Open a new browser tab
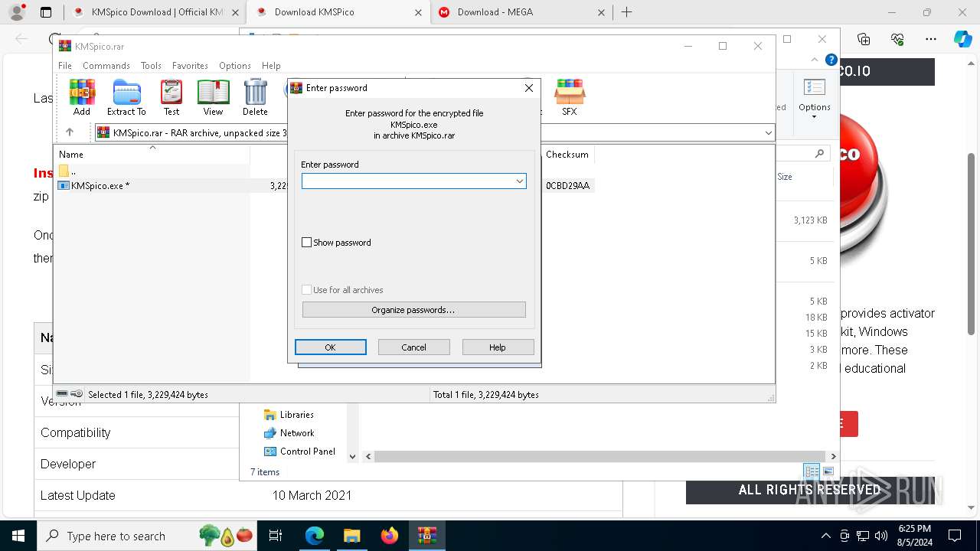Image resolution: width=980 pixels, height=551 pixels. [x=626, y=12]
